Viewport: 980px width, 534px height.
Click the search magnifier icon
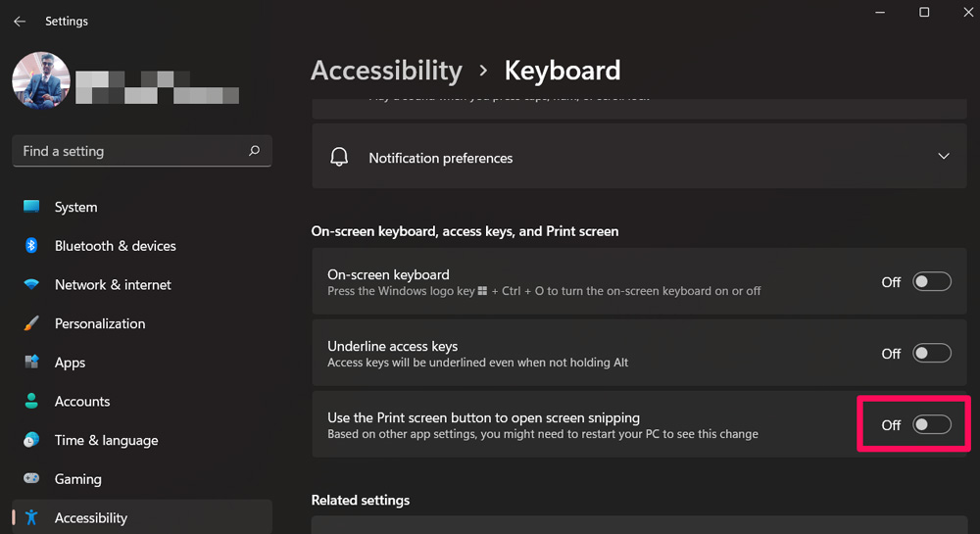click(254, 151)
